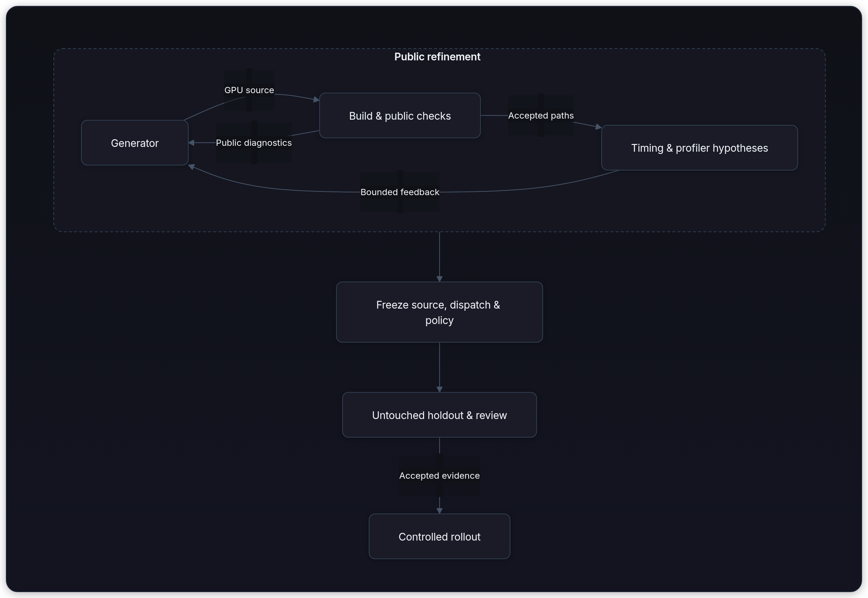Screen dimensions: 868x598
Task: Select the Generator node
Action: pos(134,143)
